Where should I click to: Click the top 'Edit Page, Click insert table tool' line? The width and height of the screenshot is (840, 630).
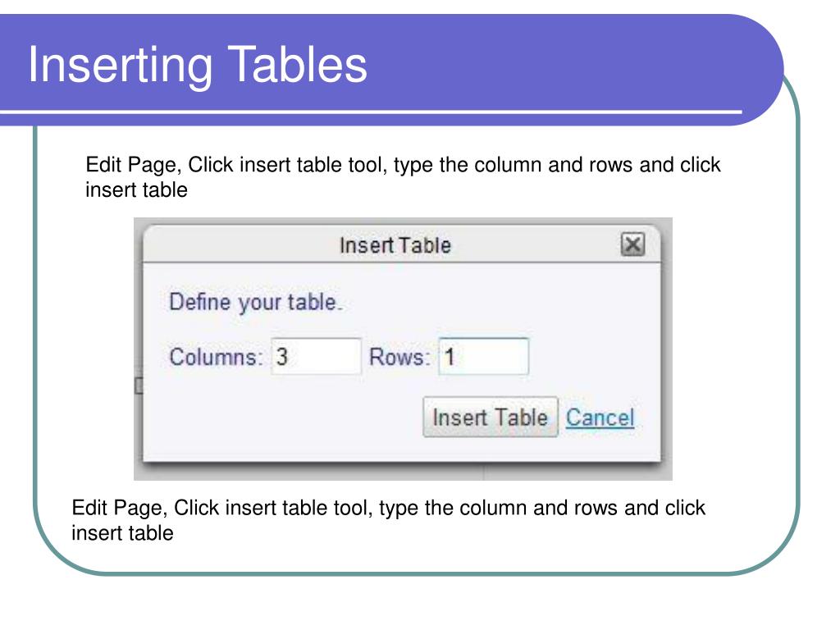403,165
